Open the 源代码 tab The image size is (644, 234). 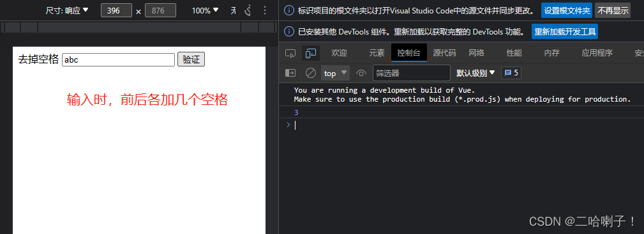pyautogui.click(x=444, y=52)
